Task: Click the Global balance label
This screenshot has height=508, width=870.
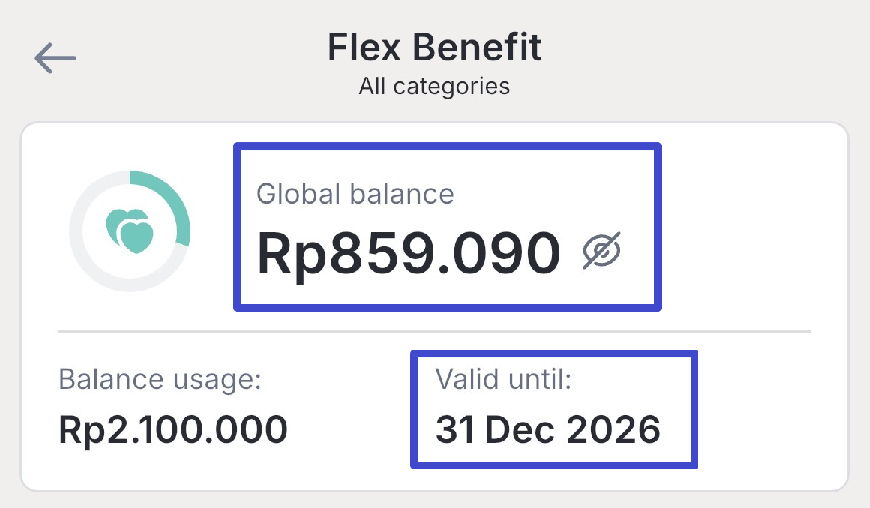Action: pos(355,193)
